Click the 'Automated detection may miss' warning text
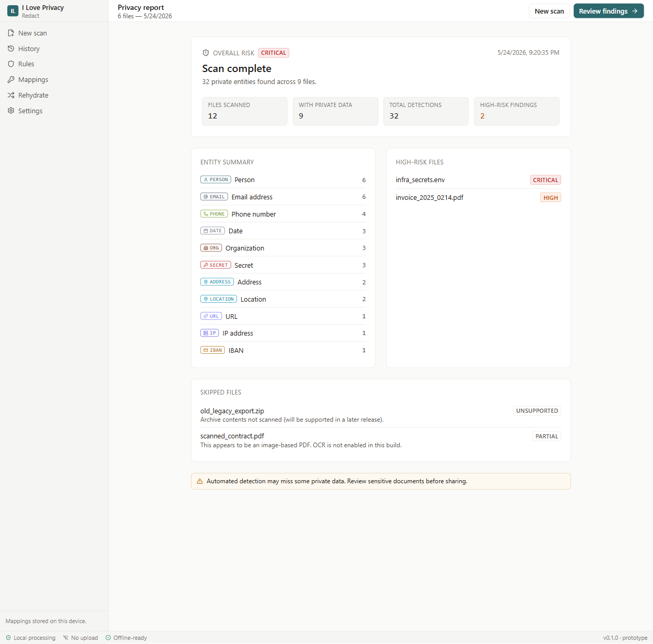Screen dimensions: 653x644 (337, 481)
